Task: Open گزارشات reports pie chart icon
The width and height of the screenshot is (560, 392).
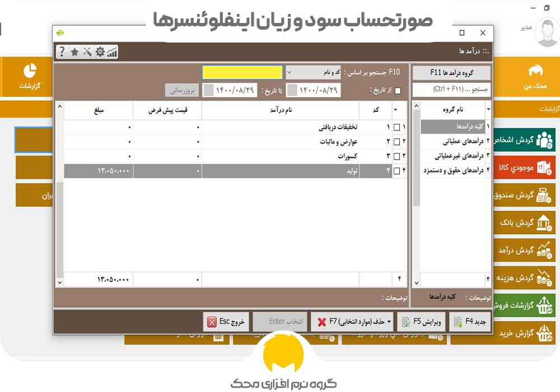Action: 29,71
